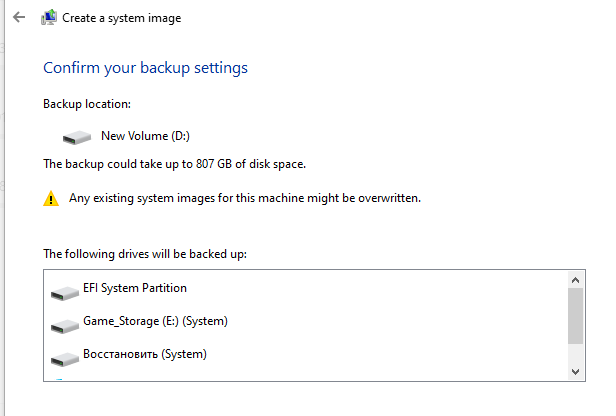
Task: Click the Create a system image wizard icon
Action: point(49,18)
